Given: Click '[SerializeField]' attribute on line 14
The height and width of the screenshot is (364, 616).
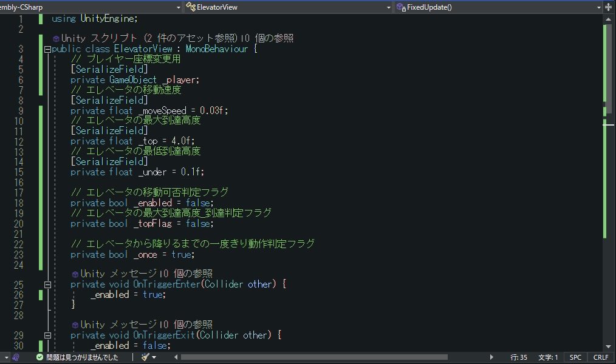Looking at the screenshot, I should coord(109,161).
